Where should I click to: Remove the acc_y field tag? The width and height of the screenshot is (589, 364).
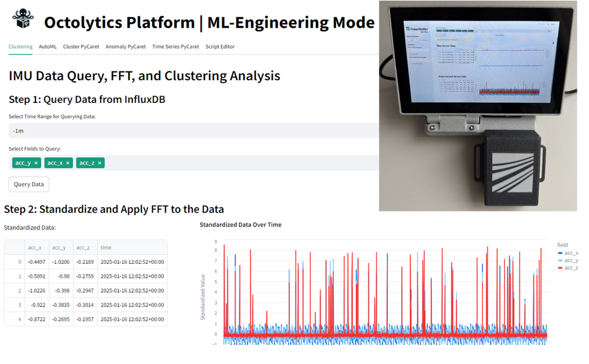pyautogui.click(x=36, y=163)
